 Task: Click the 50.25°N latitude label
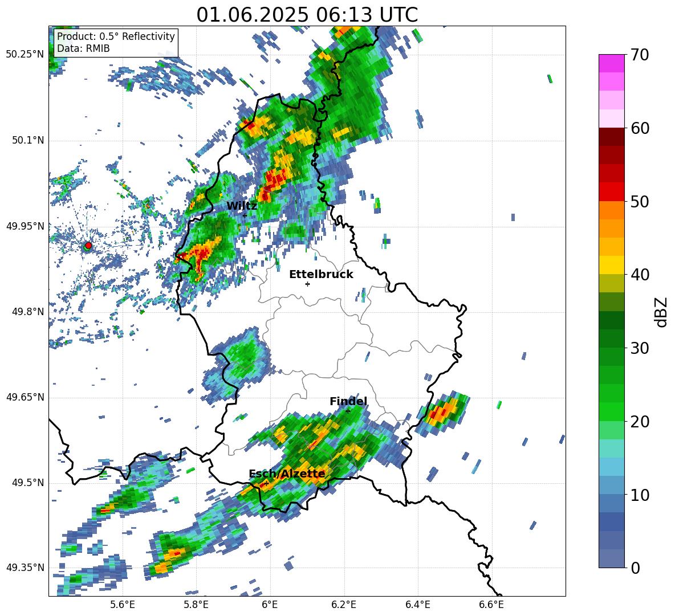25,55
